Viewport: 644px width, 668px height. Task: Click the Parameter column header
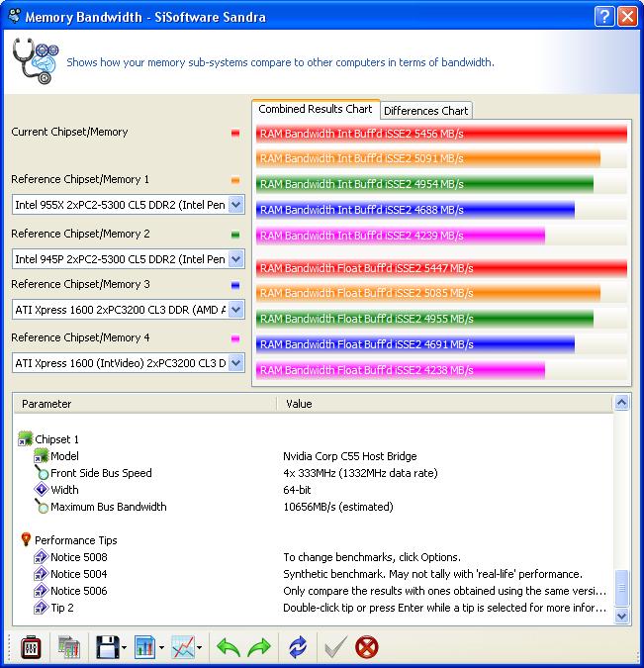[x=144, y=404]
